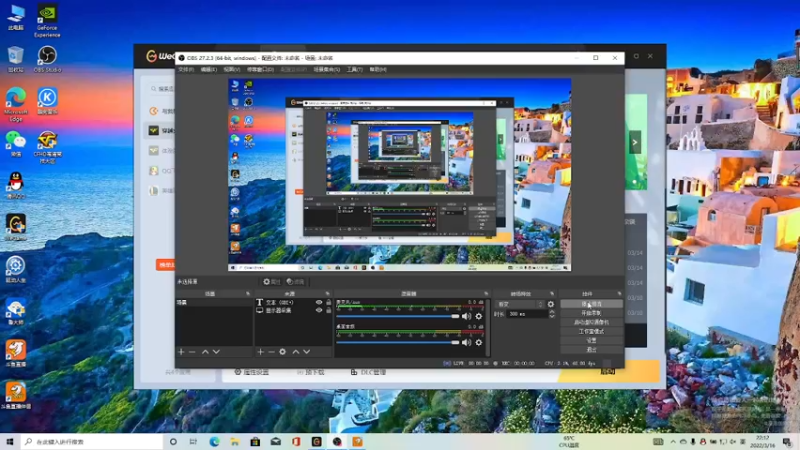
Task: Move selected source up with arrow icon
Action: coord(295,352)
